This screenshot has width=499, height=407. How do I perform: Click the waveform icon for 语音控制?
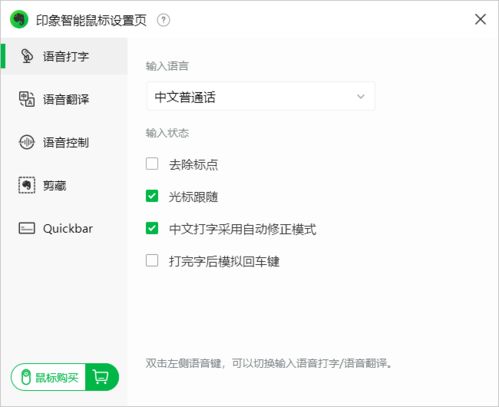point(27,142)
